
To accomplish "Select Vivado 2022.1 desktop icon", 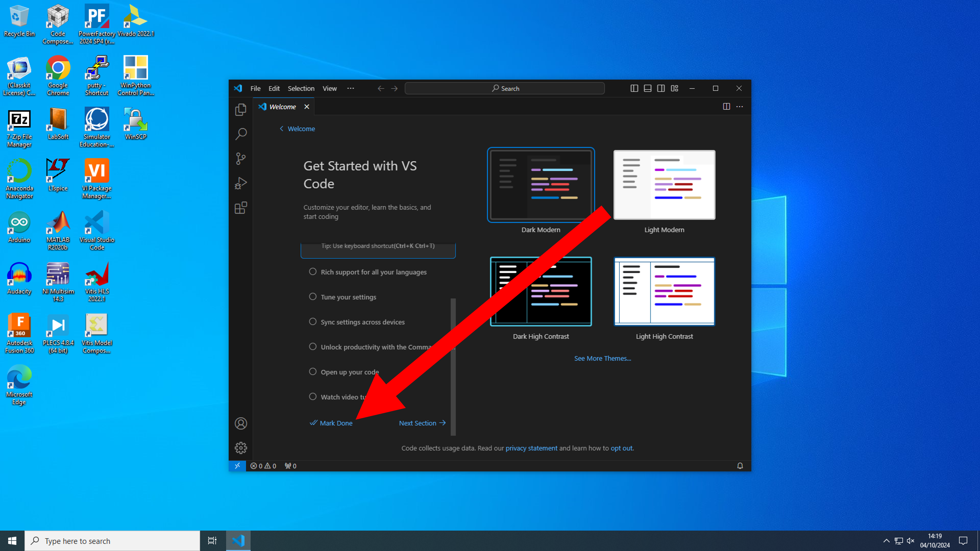I will tap(135, 20).
